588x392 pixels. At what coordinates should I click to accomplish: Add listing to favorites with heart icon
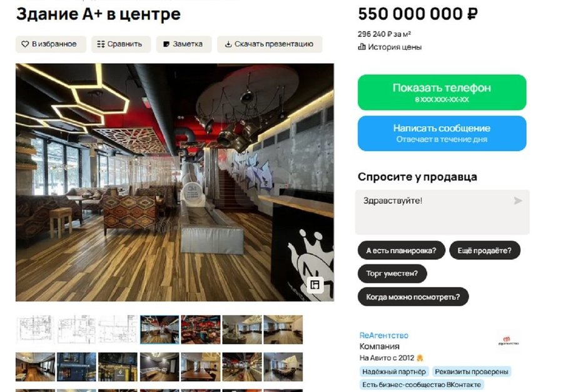coord(51,44)
